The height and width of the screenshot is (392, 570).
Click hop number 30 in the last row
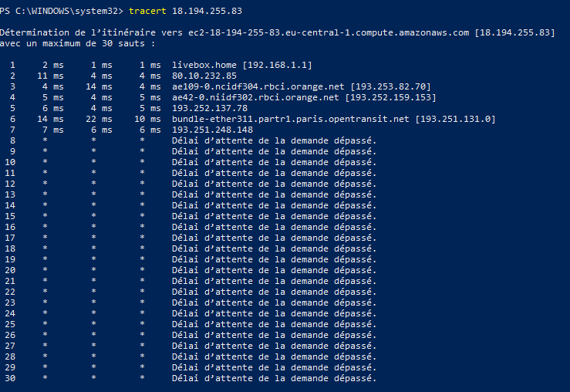tap(11, 378)
